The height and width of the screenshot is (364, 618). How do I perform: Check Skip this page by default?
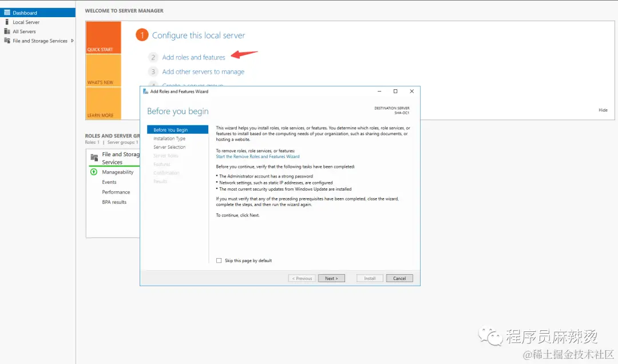(219, 260)
